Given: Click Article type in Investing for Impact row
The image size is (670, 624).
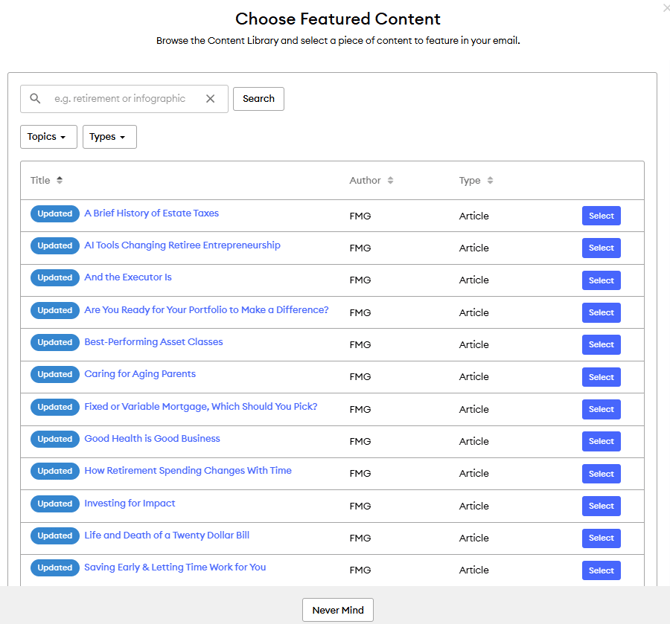Looking at the screenshot, I should tap(474, 506).
